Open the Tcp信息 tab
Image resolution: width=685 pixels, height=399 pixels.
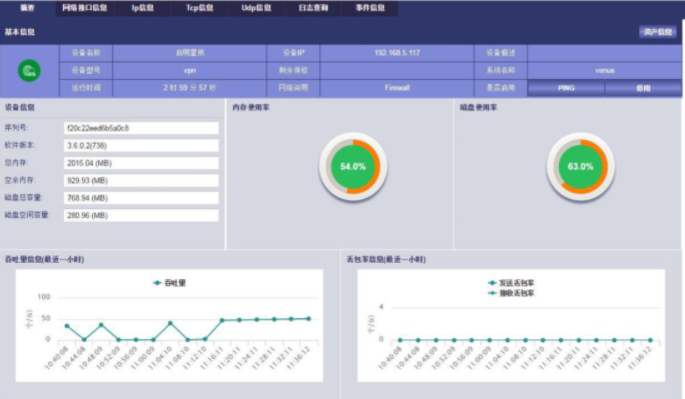(200, 8)
